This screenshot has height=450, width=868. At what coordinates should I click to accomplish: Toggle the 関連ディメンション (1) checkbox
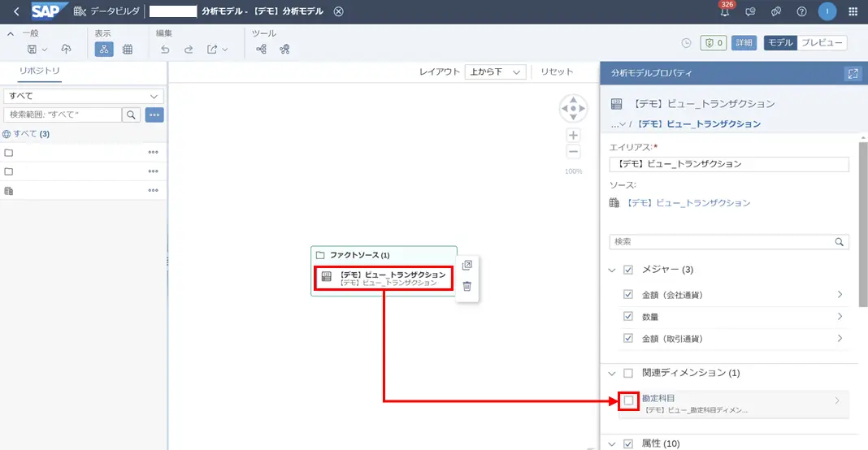click(x=628, y=373)
